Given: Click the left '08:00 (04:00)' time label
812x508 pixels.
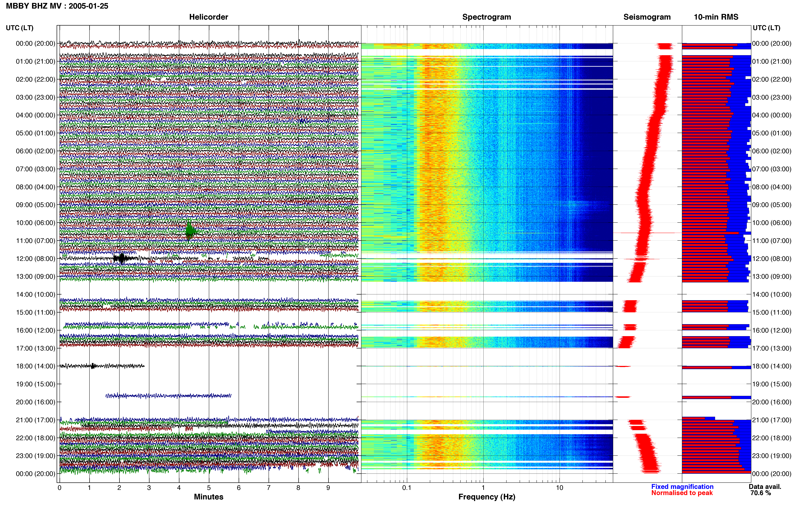Looking at the screenshot, I should 36,187.
